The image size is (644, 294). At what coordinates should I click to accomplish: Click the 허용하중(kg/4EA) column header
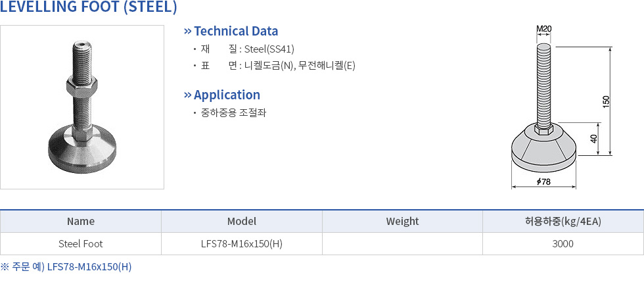pyautogui.click(x=563, y=222)
